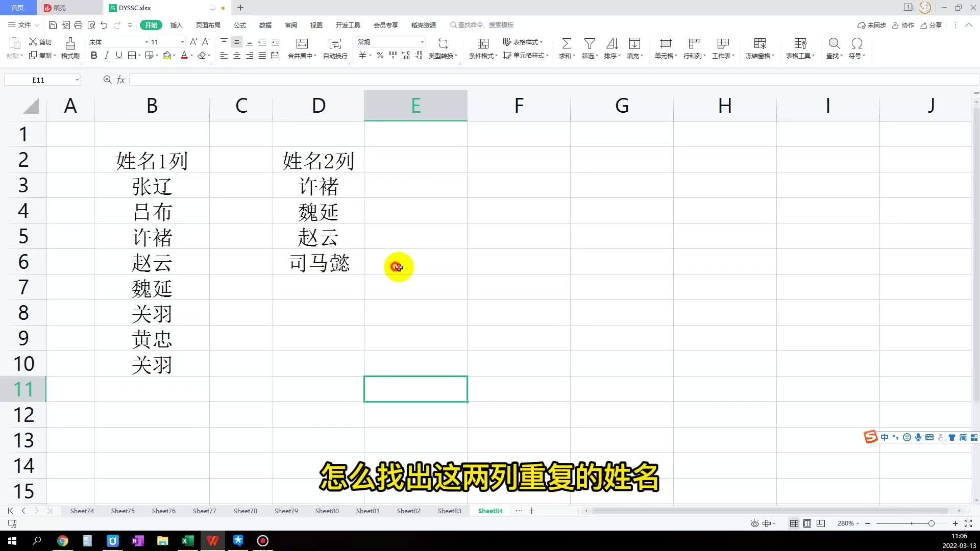Click the Merge and Center icon
This screenshot has width=980, height=551.
pyautogui.click(x=302, y=44)
